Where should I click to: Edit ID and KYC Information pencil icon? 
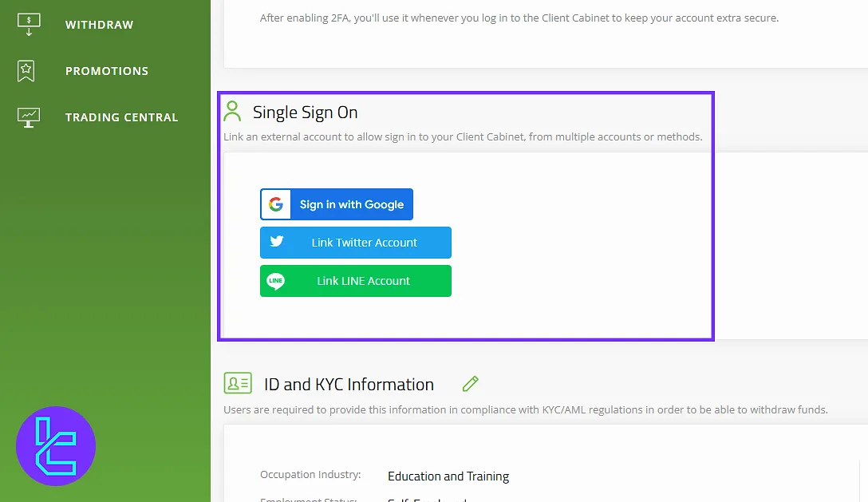click(471, 383)
